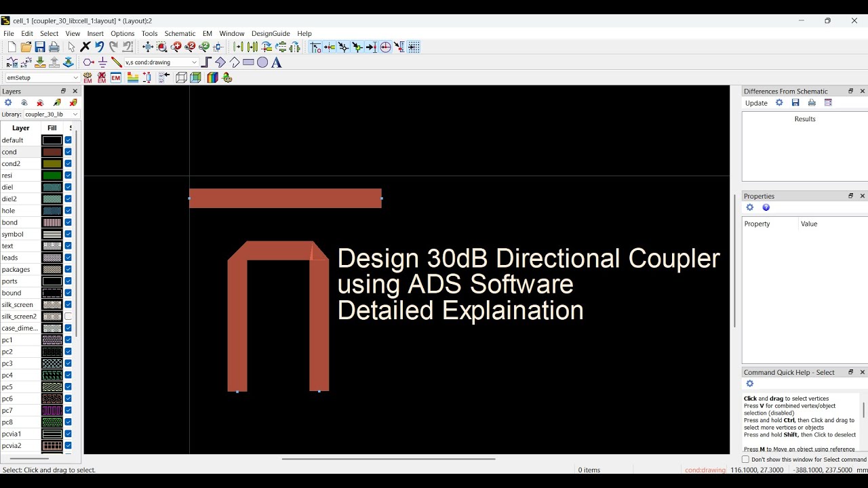This screenshot has height=488, width=868.
Task: Click the Value column header in Properties
Action: [809, 224]
